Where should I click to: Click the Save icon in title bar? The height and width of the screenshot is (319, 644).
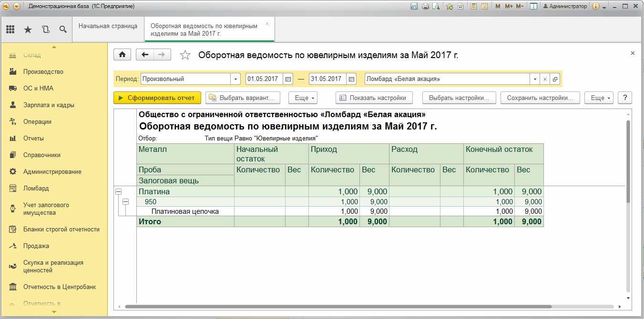414,7
